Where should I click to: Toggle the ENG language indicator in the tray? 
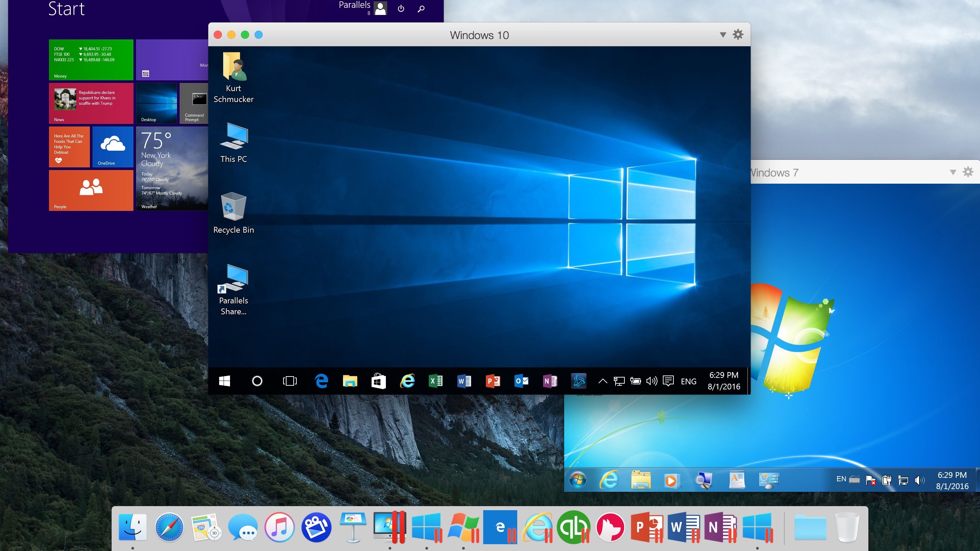[x=689, y=381]
